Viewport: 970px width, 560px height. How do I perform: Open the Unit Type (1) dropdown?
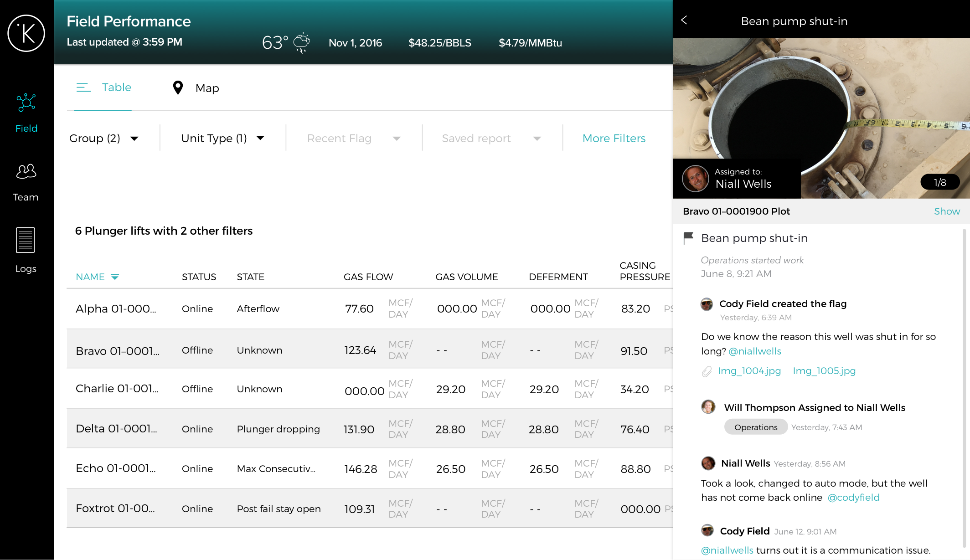coord(223,138)
